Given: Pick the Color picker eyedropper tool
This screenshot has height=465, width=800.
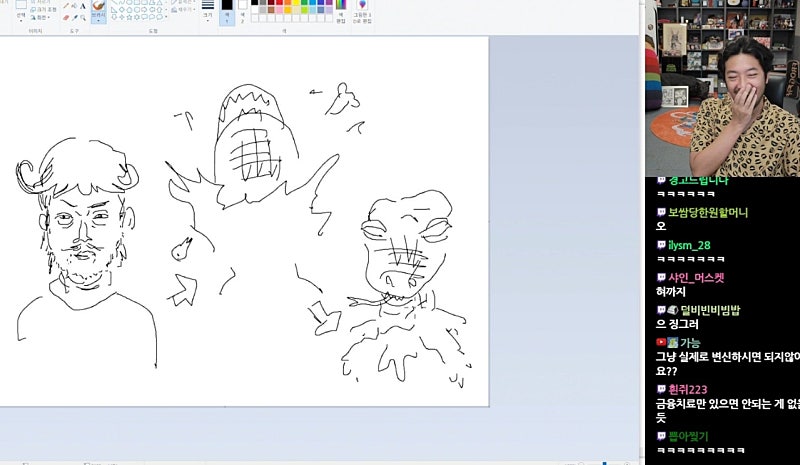Looking at the screenshot, I should coord(74,17).
